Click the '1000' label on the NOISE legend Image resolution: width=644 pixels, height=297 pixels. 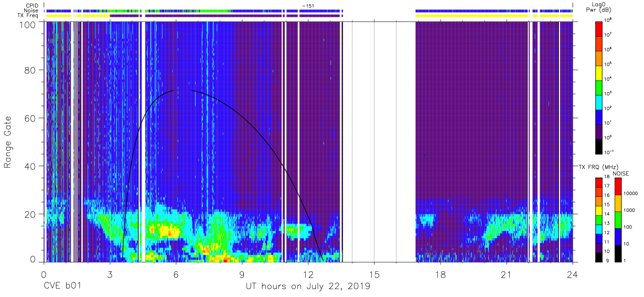pyautogui.click(x=630, y=210)
